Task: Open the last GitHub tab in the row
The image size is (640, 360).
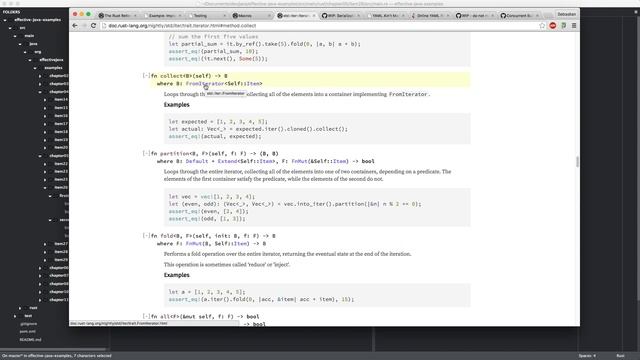Action: pyautogui.click(x=520, y=16)
